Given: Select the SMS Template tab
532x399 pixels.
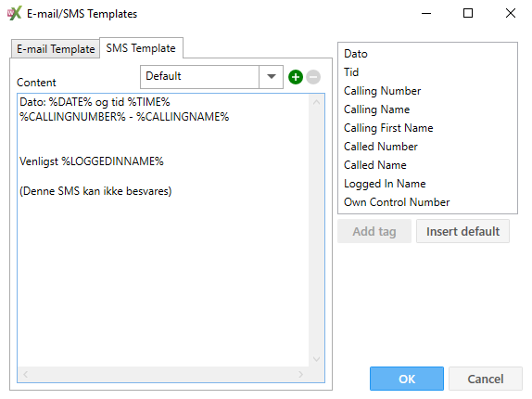Looking at the screenshot, I should 141,48.
